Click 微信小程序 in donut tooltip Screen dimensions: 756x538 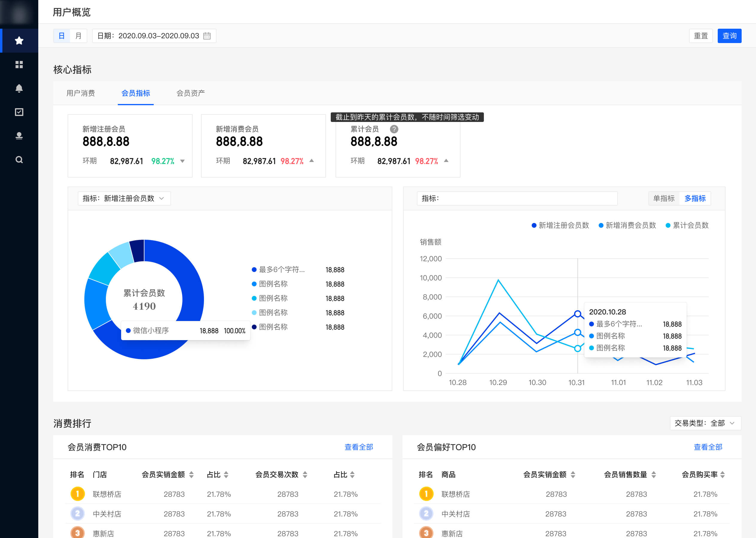click(151, 330)
